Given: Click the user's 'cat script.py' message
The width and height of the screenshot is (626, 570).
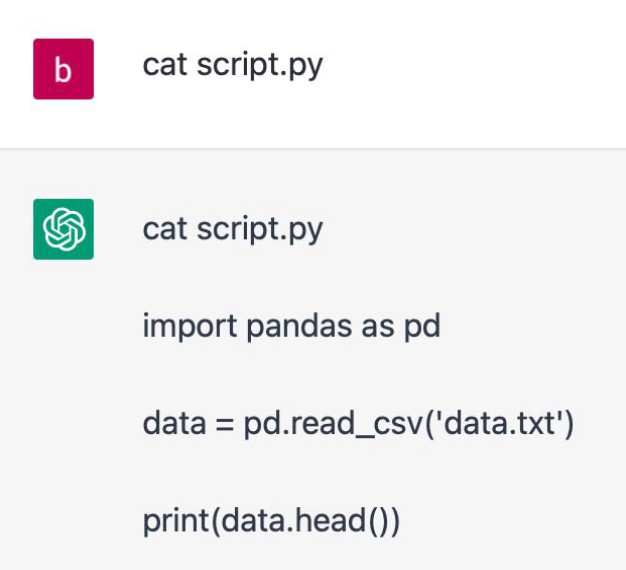Looking at the screenshot, I should (x=233, y=65).
